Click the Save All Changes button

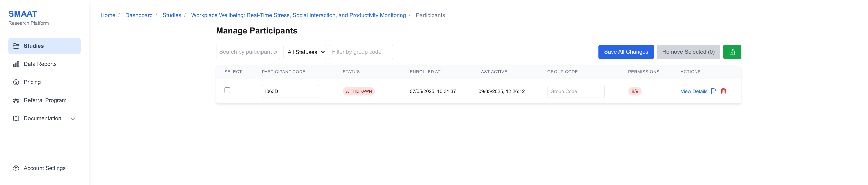click(626, 52)
